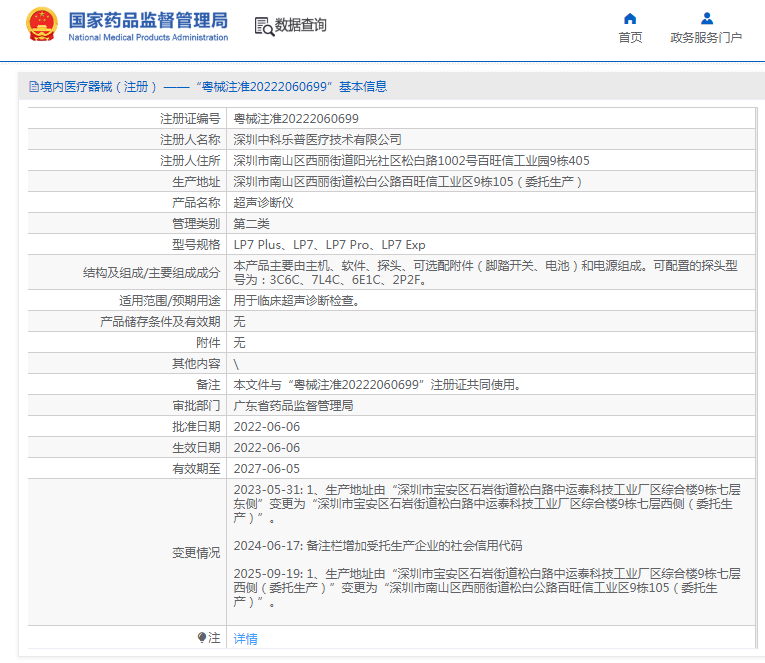Viewport: 765px width, 663px height.
Task: Click the 型号规格 label
Action: (x=196, y=244)
